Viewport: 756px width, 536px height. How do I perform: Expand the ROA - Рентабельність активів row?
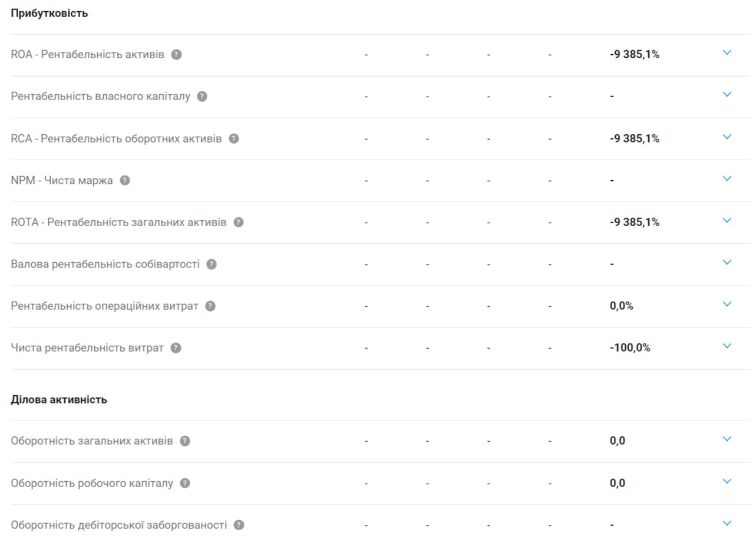pyautogui.click(x=727, y=53)
